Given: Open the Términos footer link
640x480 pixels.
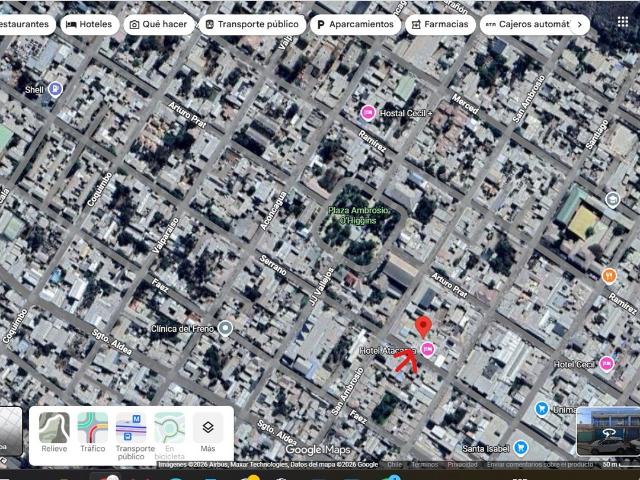Looking at the screenshot, I should click(x=424, y=464).
